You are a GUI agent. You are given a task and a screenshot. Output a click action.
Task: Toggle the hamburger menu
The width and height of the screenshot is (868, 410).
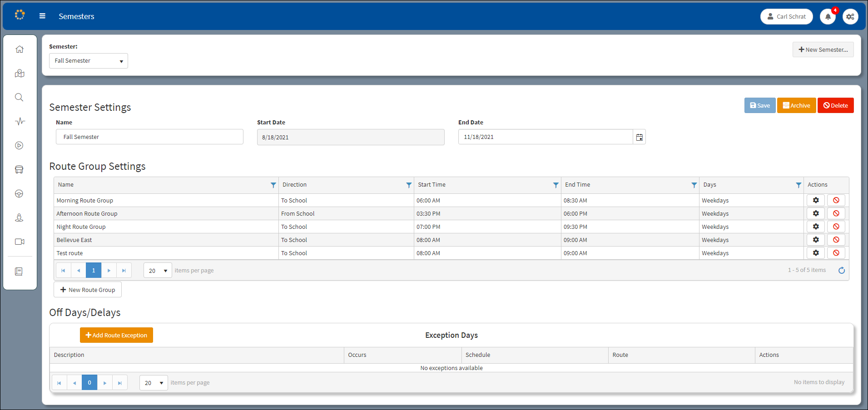[x=42, y=16]
